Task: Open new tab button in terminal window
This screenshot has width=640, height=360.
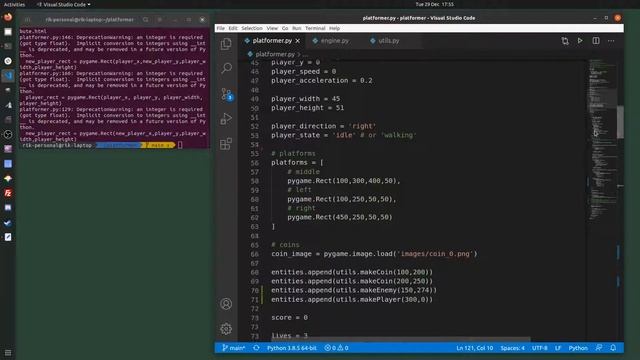Action: 28,20
